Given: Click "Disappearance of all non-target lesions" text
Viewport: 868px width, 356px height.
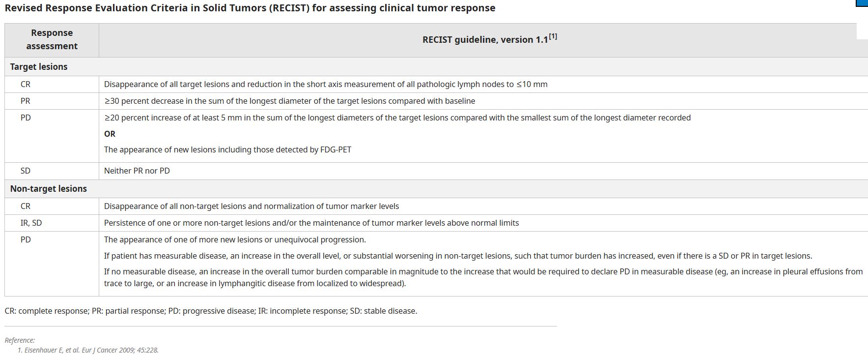Looking at the screenshot, I should pyautogui.click(x=252, y=206).
